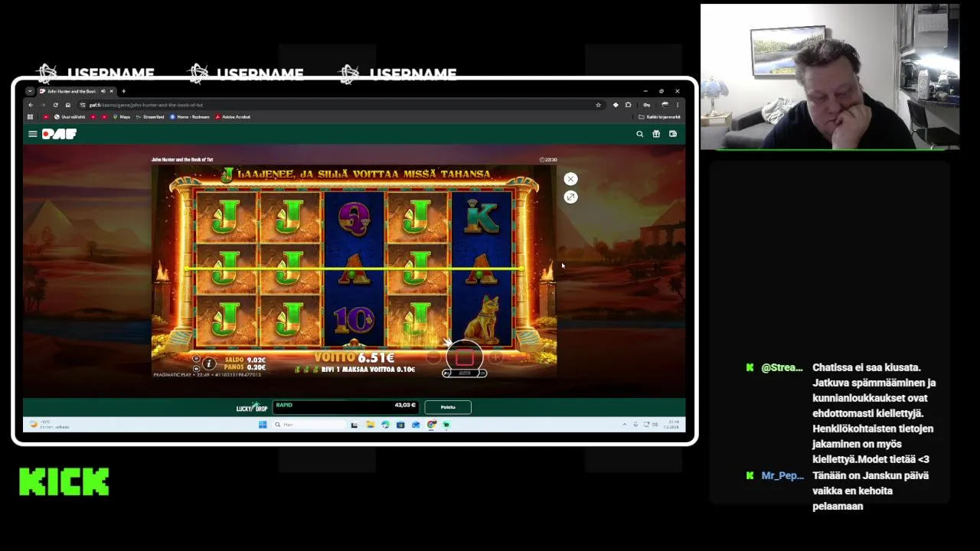Click the webcam video feed

[x=830, y=77]
